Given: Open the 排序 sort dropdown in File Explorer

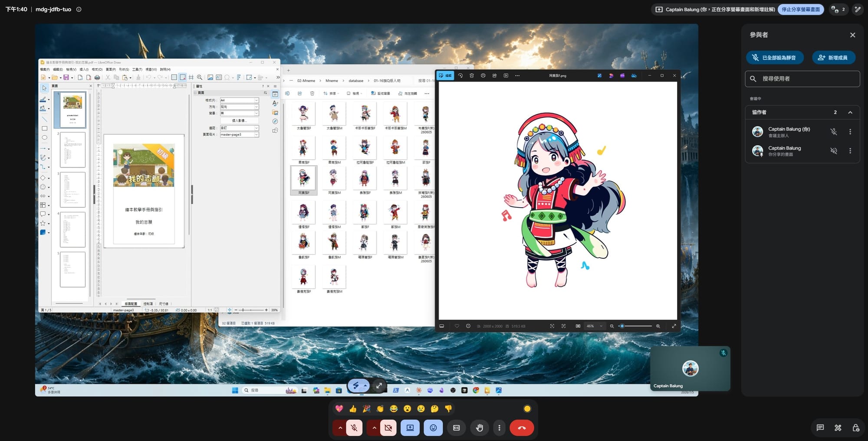Looking at the screenshot, I should coord(332,93).
